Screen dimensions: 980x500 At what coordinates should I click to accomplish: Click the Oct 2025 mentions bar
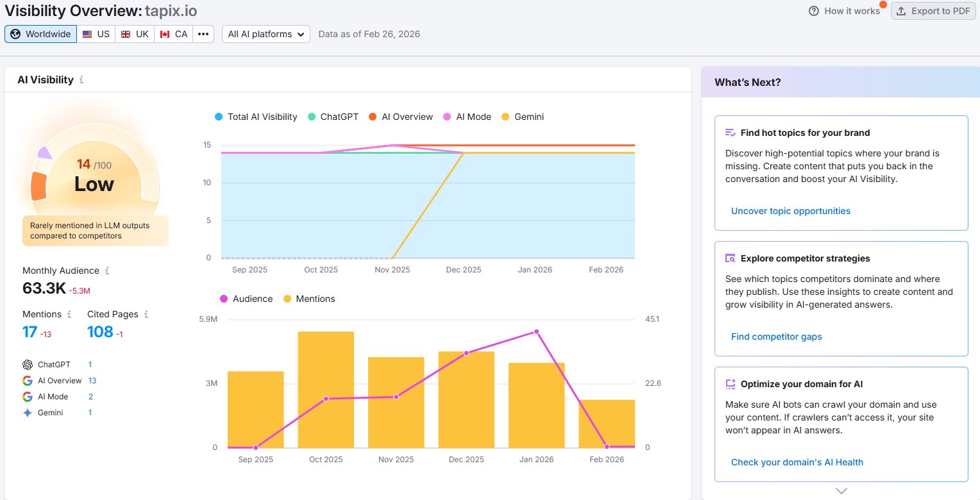click(326, 390)
